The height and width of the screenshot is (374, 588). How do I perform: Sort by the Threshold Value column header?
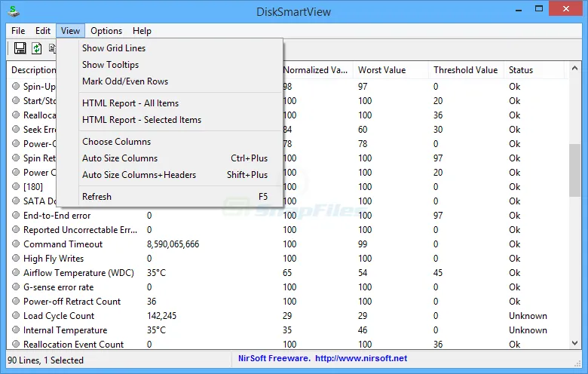pyautogui.click(x=466, y=70)
